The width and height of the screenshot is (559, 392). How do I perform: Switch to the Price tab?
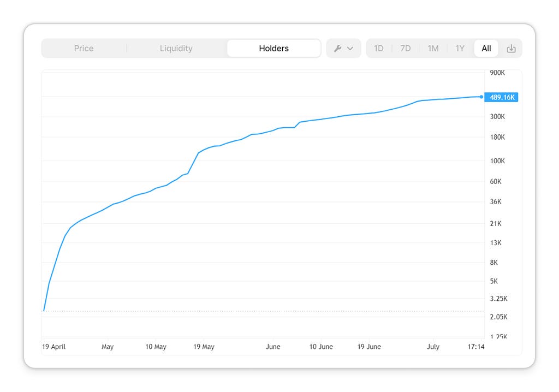(x=84, y=48)
